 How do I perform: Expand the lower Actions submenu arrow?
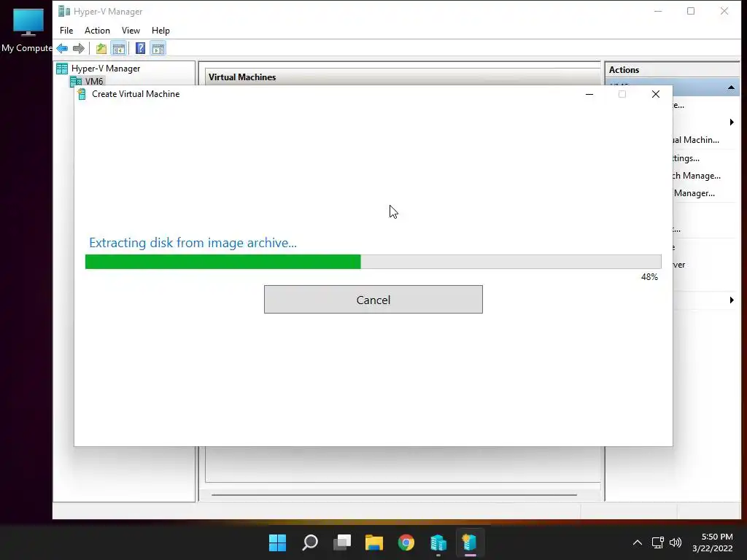tap(732, 300)
